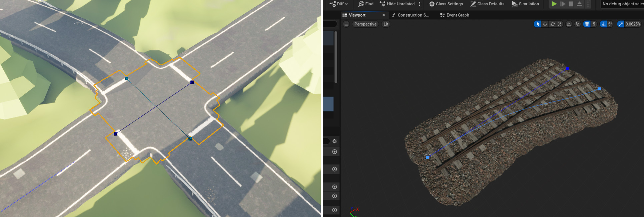Select the rotate gizmo tool

[x=552, y=24]
